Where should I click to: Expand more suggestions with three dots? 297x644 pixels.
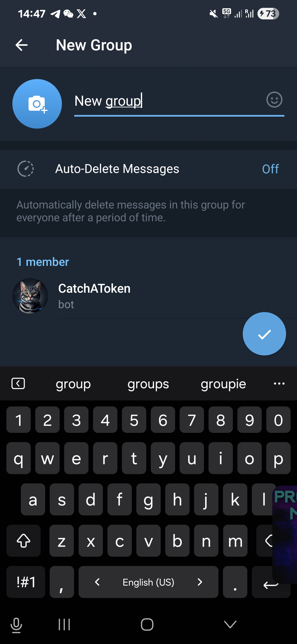279,384
